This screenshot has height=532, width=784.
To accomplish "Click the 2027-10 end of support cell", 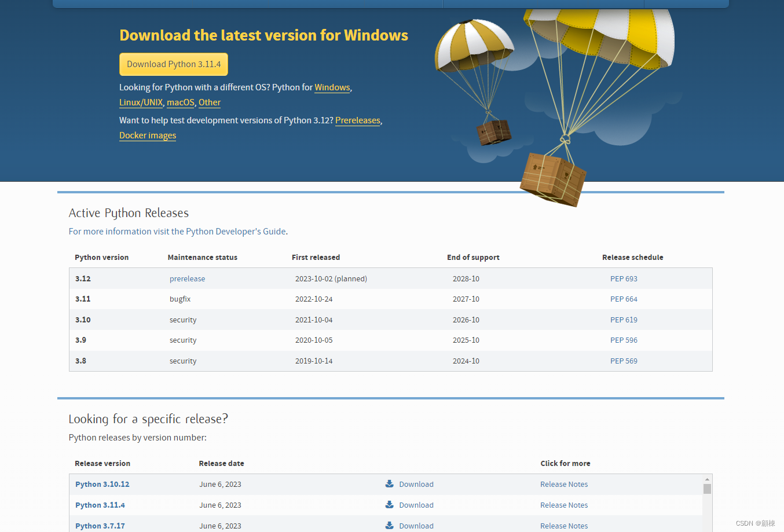I will tap(466, 299).
